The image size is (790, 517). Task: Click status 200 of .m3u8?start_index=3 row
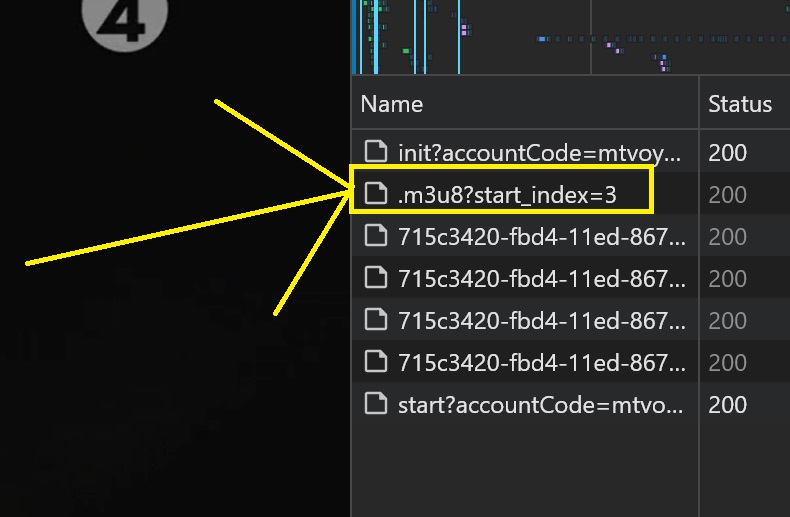coord(727,195)
